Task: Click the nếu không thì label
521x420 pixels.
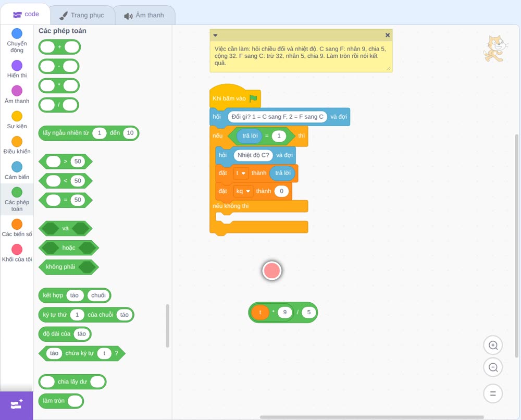Action: point(231,206)
